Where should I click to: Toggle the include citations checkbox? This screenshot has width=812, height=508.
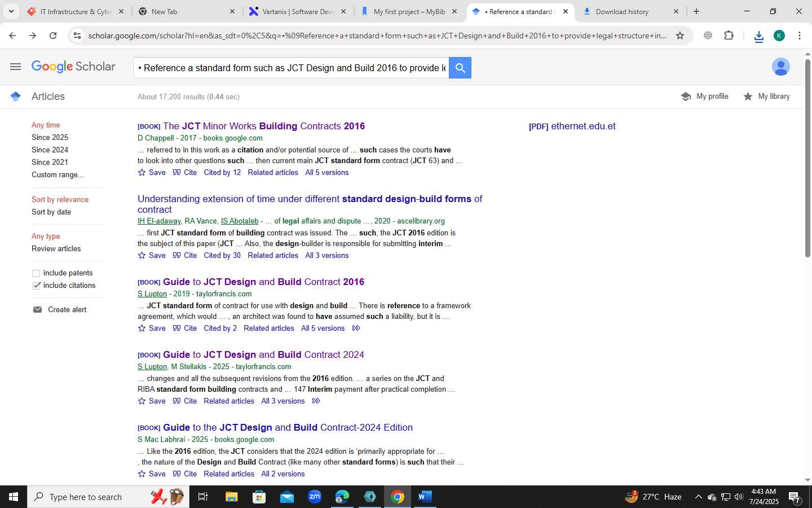pos(37,286)
